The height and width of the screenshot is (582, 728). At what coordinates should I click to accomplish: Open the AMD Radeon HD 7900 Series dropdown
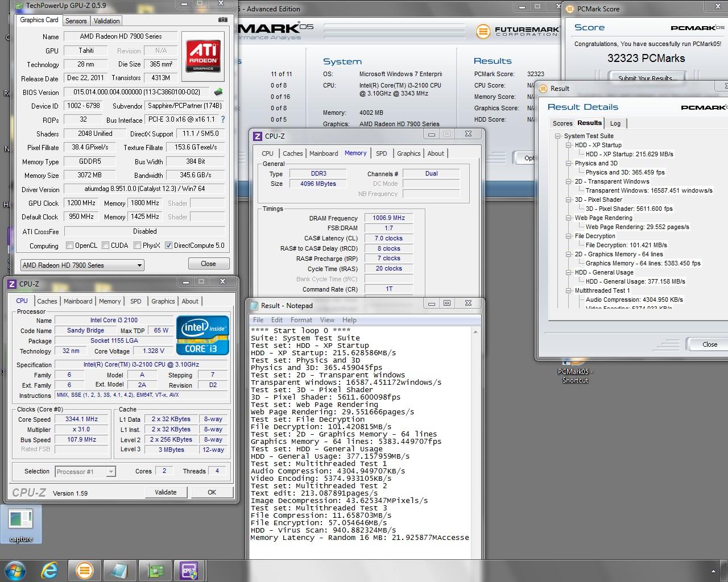coord(82,265)
